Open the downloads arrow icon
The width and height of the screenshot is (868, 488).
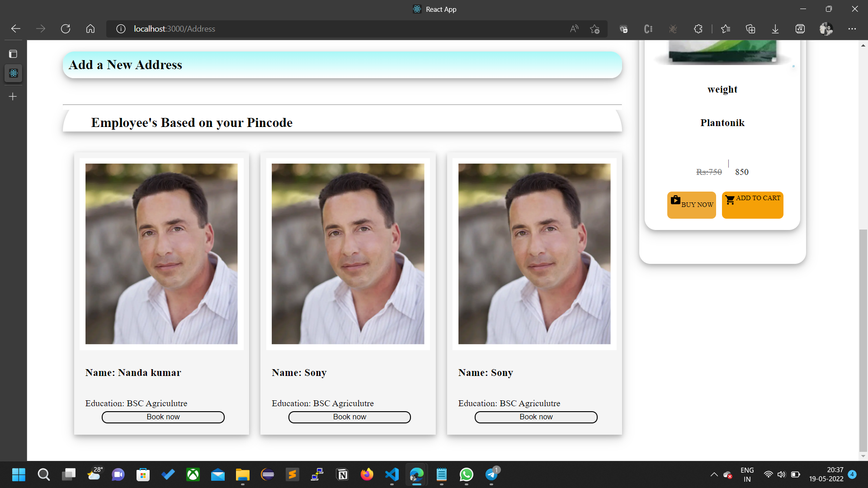775,29
